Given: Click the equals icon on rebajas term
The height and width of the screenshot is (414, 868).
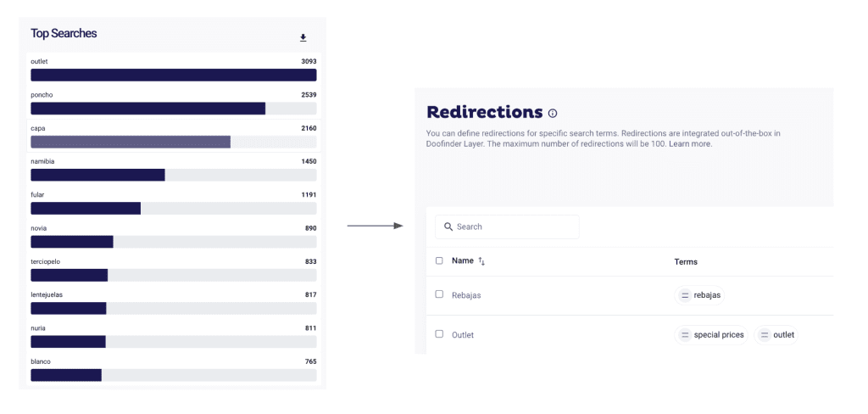Looking at the screenshot, I should [685, 295].
